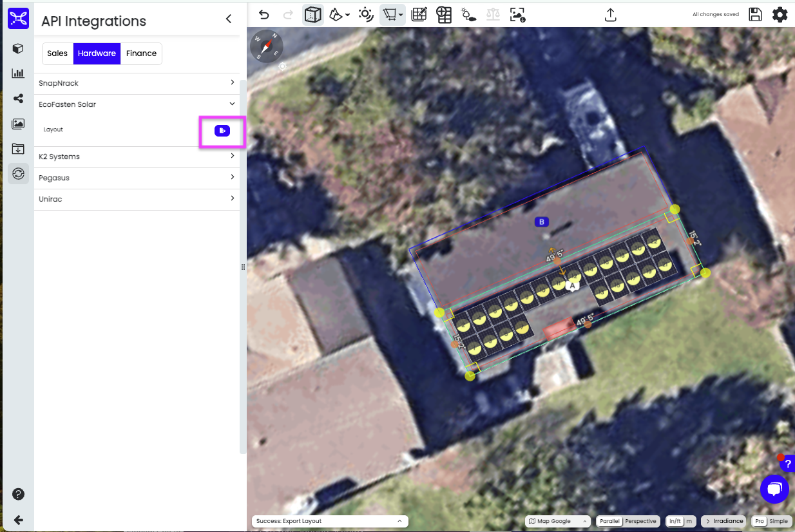Click the sidebar panel vertical scrollbar
Viewport: 795px width, 532px height.
(243, 267)
